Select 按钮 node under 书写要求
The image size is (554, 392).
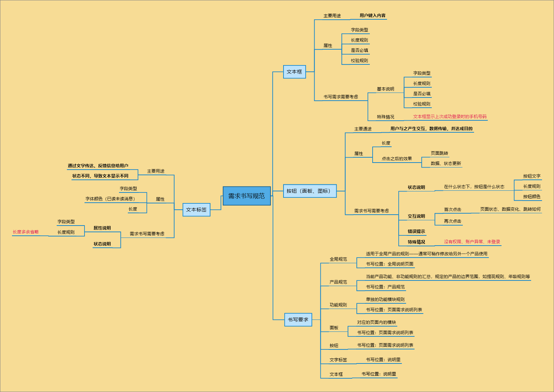tap(334, 346)
